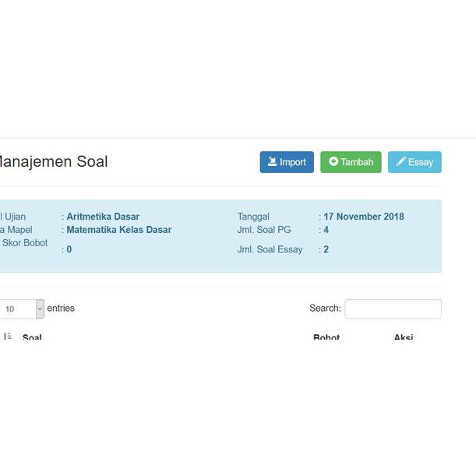This screenshot has width=476, height=476.
Task: Click the pencil icon on Essay button
Action: (x=401, y=162)
